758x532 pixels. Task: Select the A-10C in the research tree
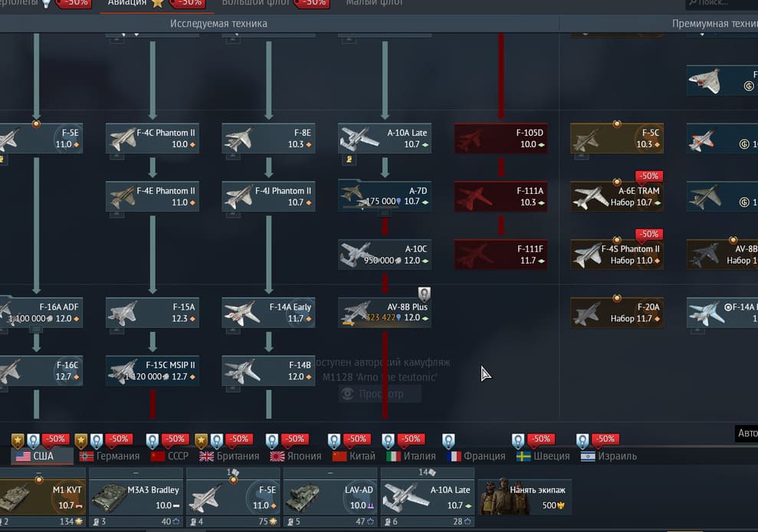385,255
